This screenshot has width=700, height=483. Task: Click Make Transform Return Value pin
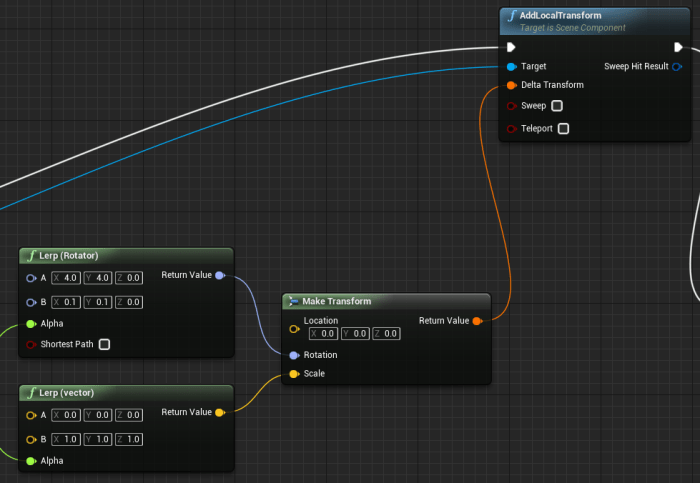coord(477,321)
